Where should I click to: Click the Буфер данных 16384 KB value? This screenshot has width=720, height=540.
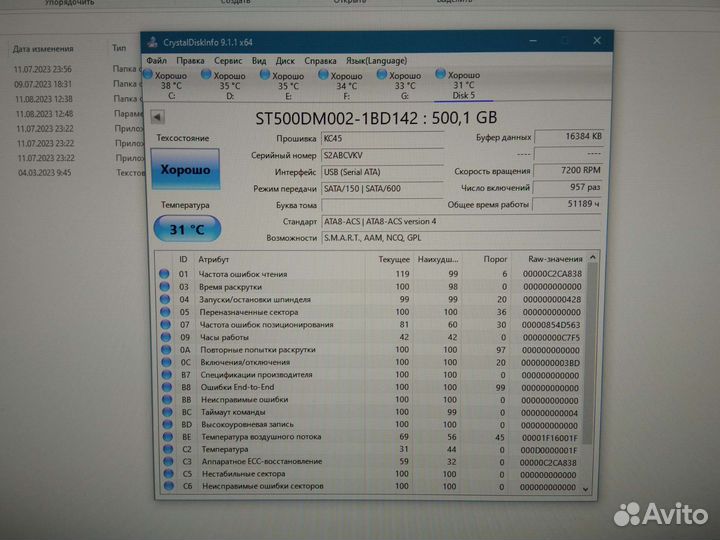coord(569,136)
